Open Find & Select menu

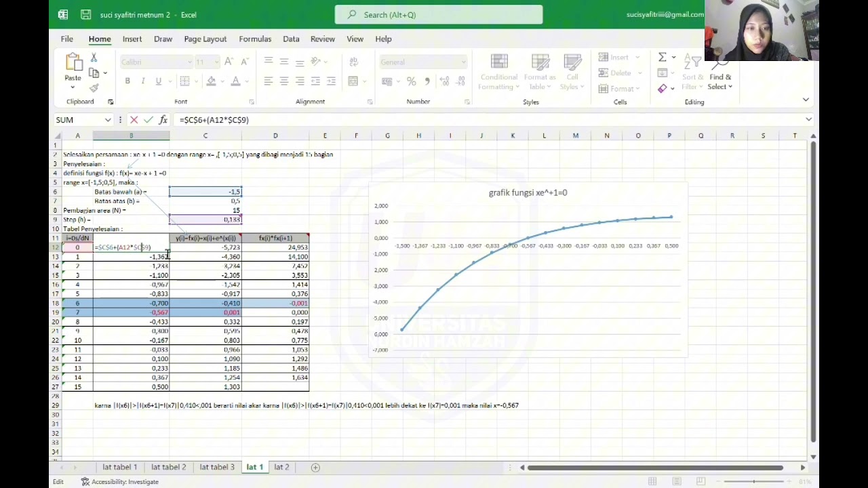click(x=720, y=76)
